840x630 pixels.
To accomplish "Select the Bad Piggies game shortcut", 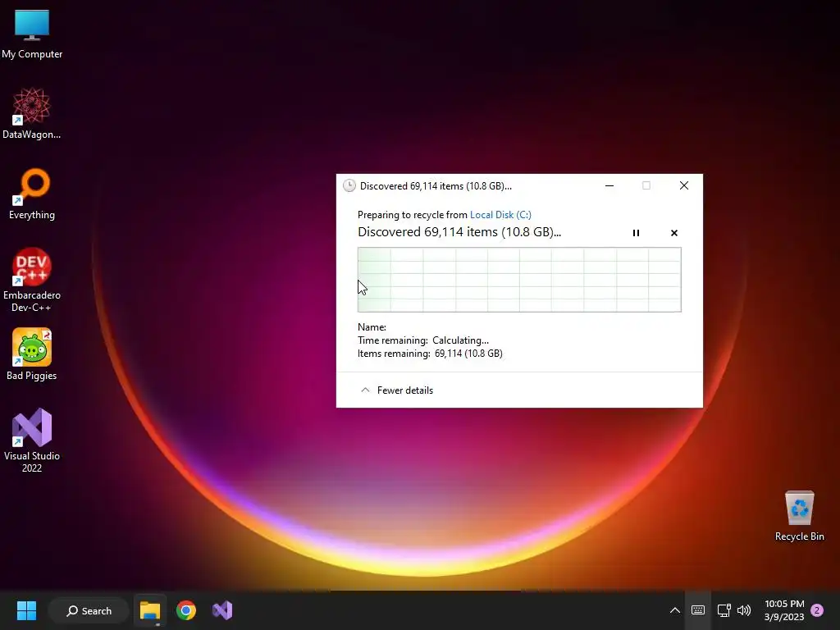I will pyautogui.click(x=32, y=354).
